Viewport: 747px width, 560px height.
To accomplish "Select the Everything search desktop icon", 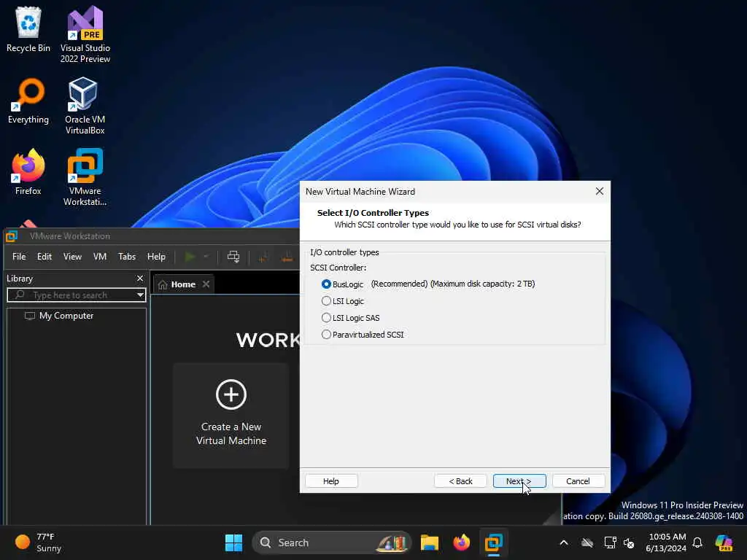I will [x=28, y=101].
